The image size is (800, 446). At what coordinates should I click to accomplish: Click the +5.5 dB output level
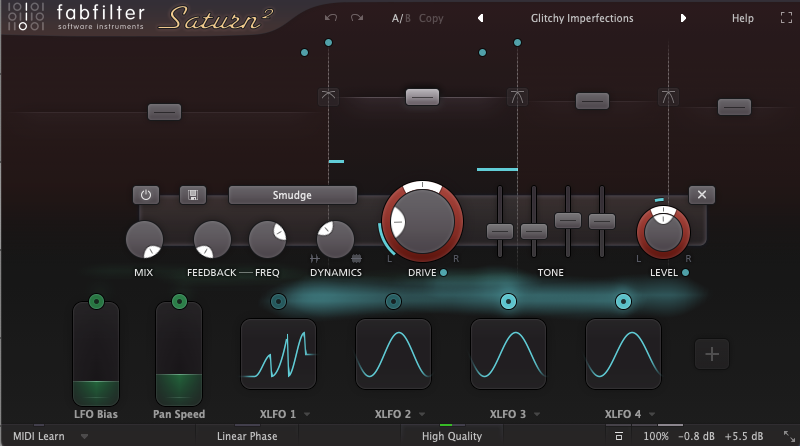744,436
